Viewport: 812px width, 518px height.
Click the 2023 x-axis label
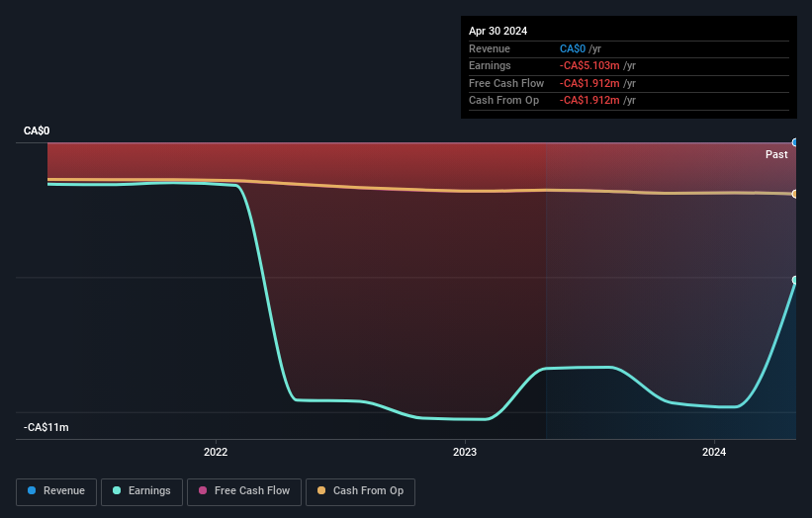point(465,452)
